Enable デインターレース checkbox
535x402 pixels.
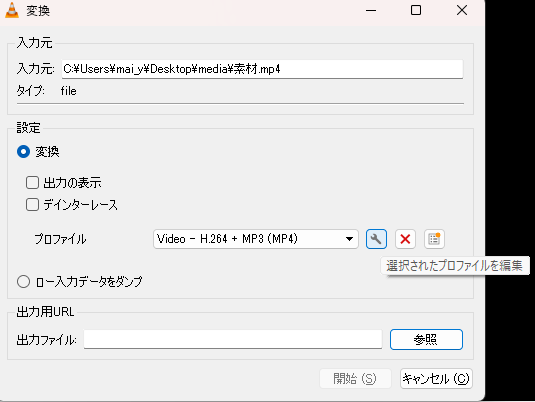[32, 205]
